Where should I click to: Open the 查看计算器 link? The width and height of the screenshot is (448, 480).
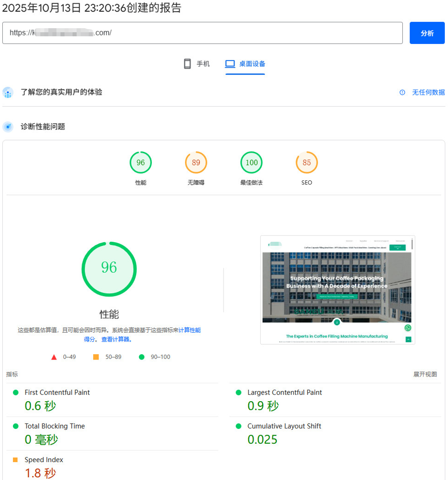[116, 339]
